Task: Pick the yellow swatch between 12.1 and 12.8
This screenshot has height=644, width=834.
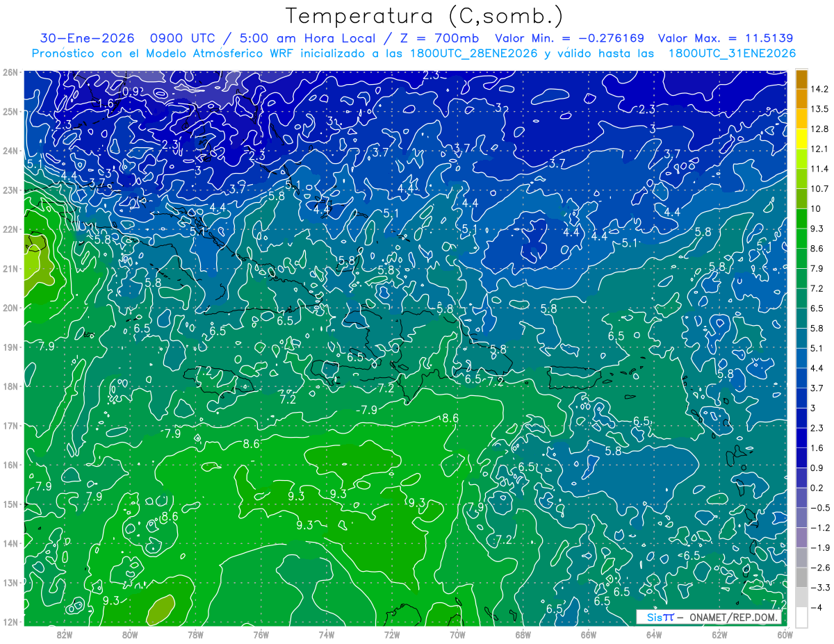Action: (801, 139)
